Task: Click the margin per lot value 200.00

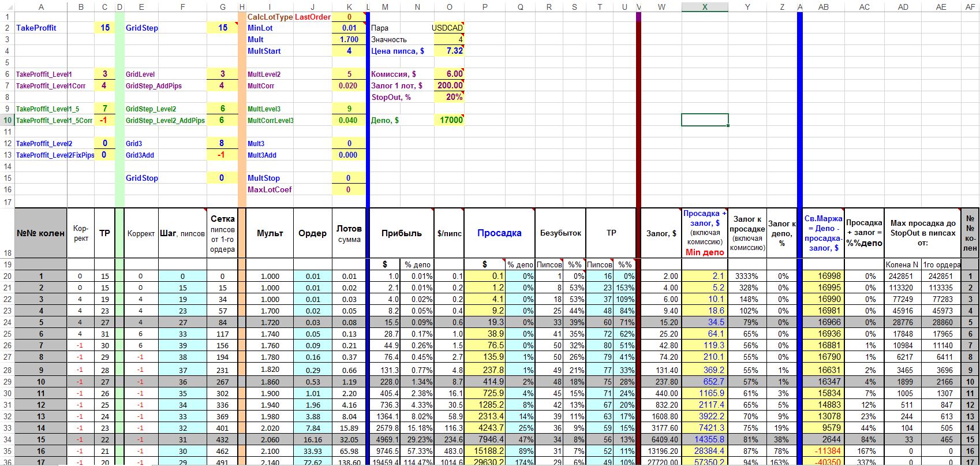Action: [448, 85]
